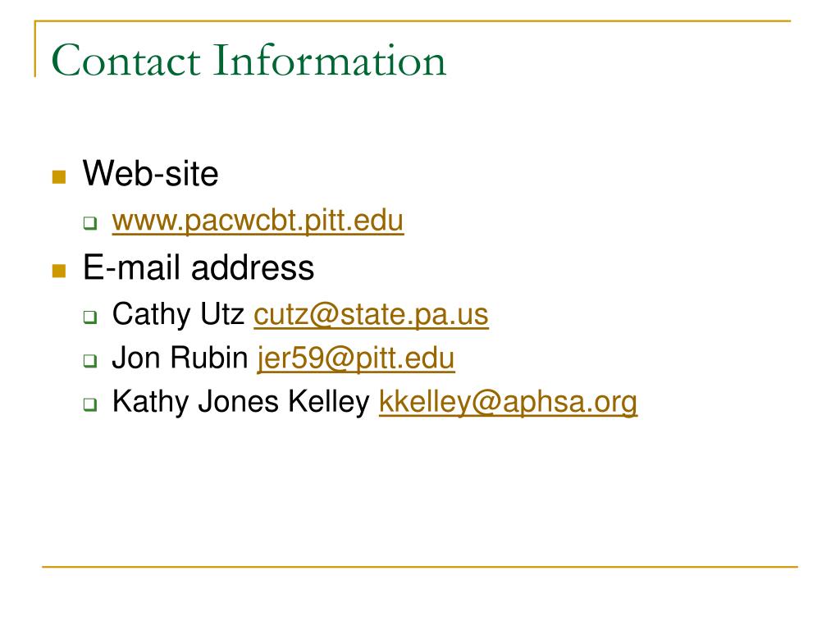Click the cutz@state.pa.us email link

click(x=371, y=314)
